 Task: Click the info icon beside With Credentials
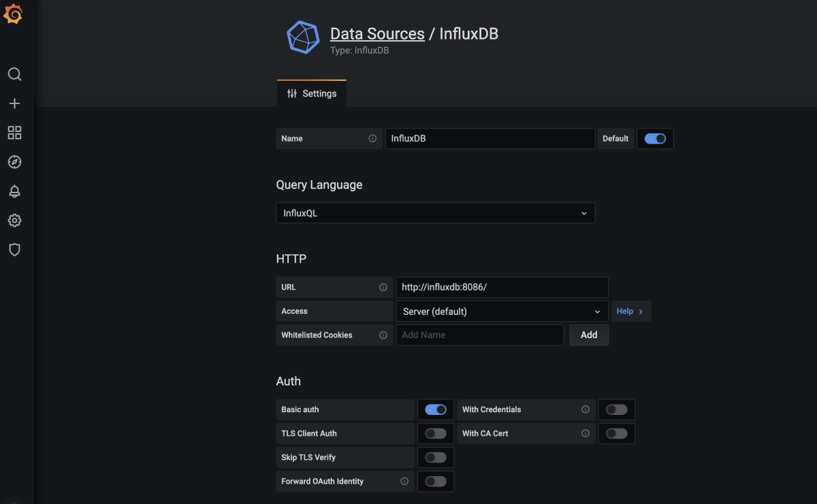coord(585,409)
